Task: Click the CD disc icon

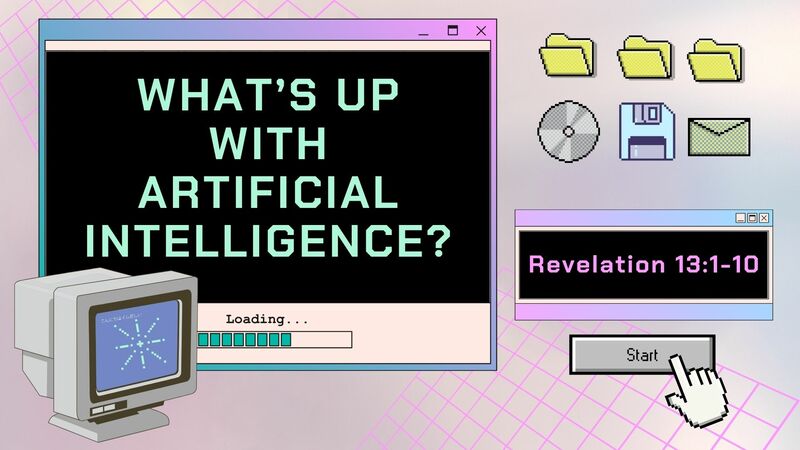Action: [568, 131]
